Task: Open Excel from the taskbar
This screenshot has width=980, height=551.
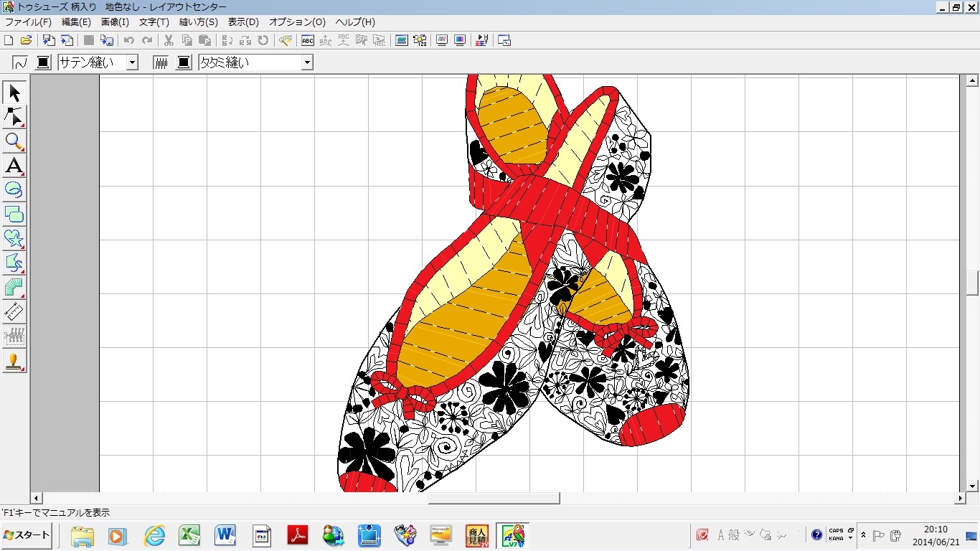Action: [189, 535]
